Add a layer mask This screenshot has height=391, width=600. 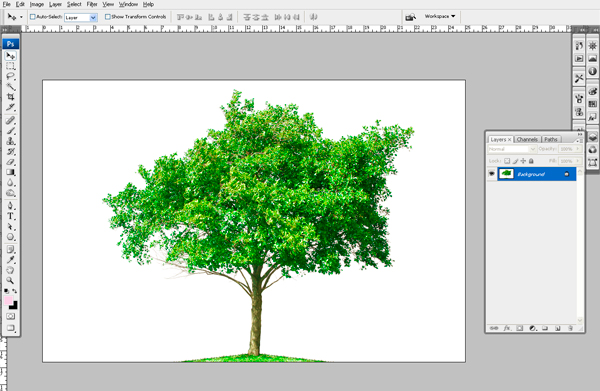pos(520,328)
